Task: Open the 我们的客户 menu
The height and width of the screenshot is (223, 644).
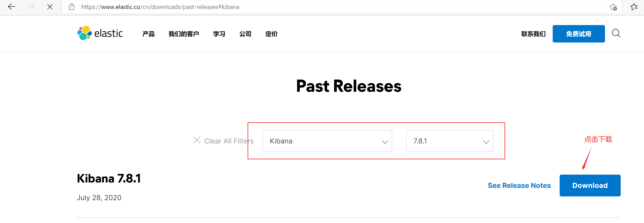Action: [x=184, y=34]
